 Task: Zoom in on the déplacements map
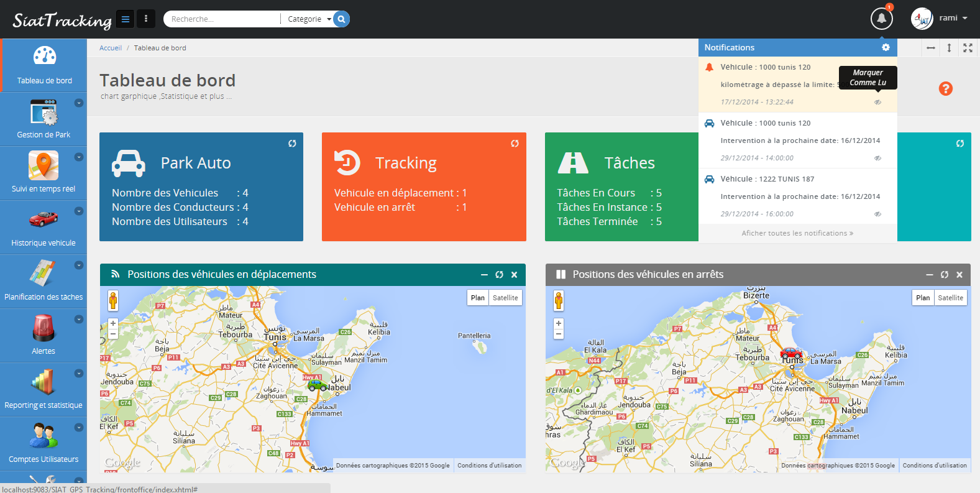(113, 323)
